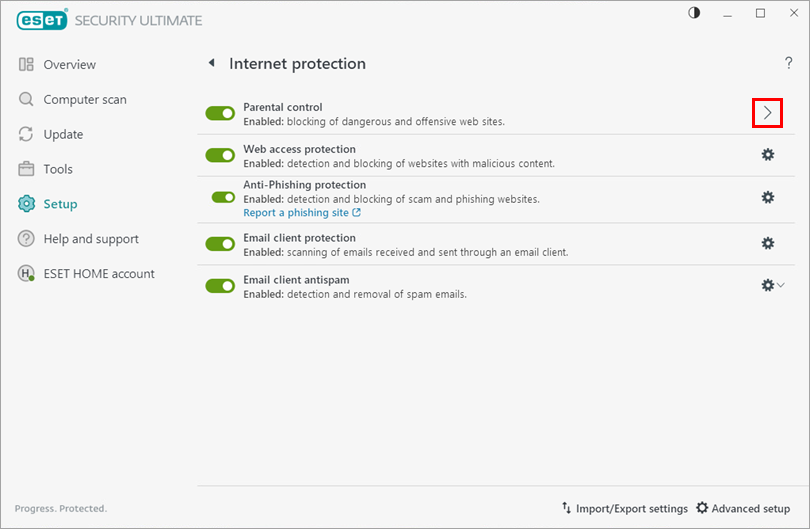
Task: Disable Email client protection toggle
Action: click(x=220, y=243)
